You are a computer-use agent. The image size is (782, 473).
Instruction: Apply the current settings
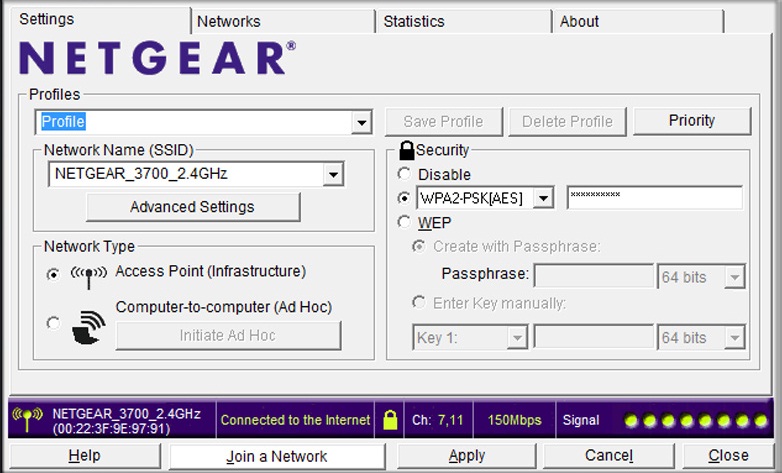pyautogui.click(x=466, y=456)
